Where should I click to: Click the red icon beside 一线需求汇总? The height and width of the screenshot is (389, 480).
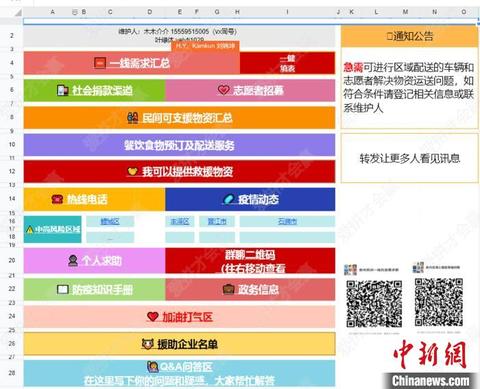pyautogui.click(x=100, y=63)
